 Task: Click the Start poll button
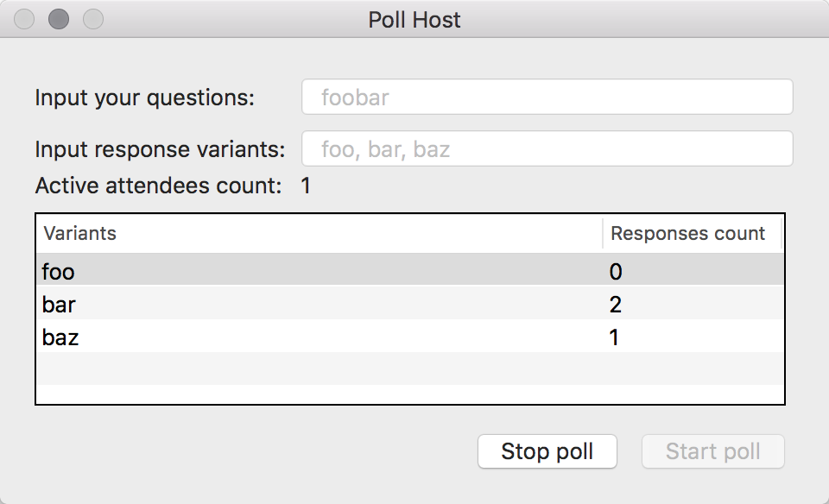[712, 451]
